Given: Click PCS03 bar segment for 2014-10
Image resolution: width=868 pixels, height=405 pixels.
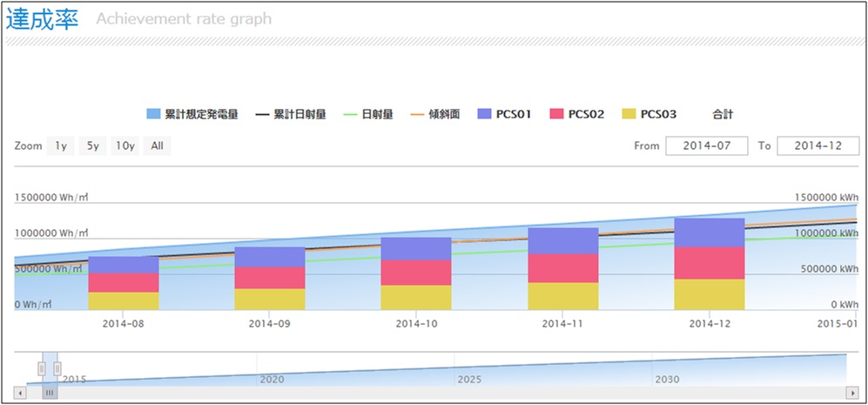Looking at the screenshot, I should click(x=416, y=298).
